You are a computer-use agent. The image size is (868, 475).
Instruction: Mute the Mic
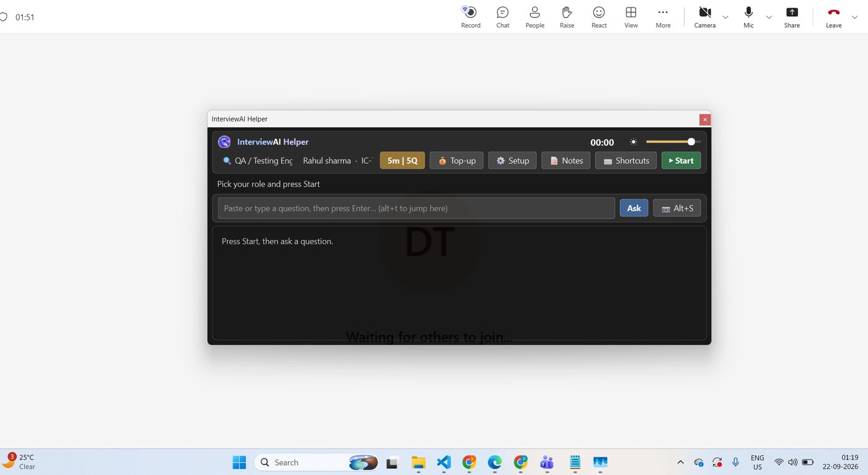(x=749, y=17)
